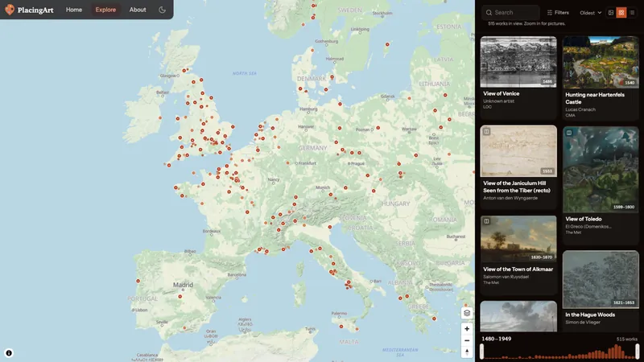Open the About page

(x=138, y=10)
